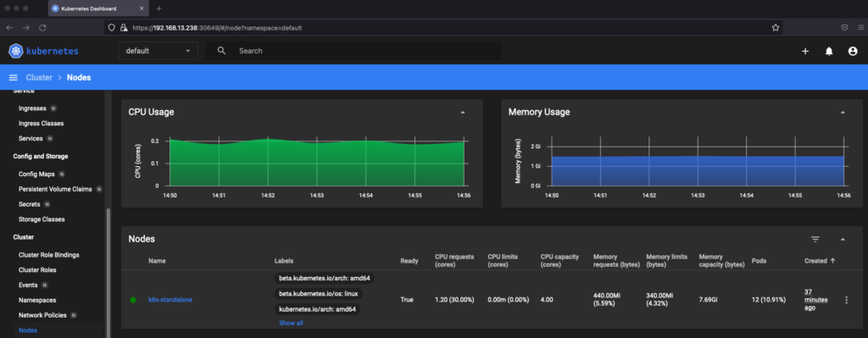
Task: Open Secrets in sidebar
Action: pyautogui.click(x=30, y=204)
